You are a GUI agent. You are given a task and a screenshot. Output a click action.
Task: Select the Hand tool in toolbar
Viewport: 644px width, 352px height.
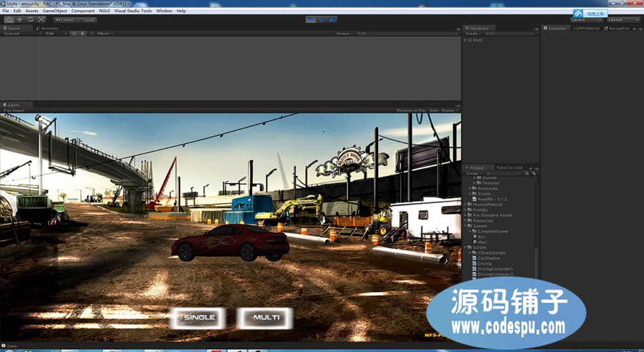click(9, 20)
